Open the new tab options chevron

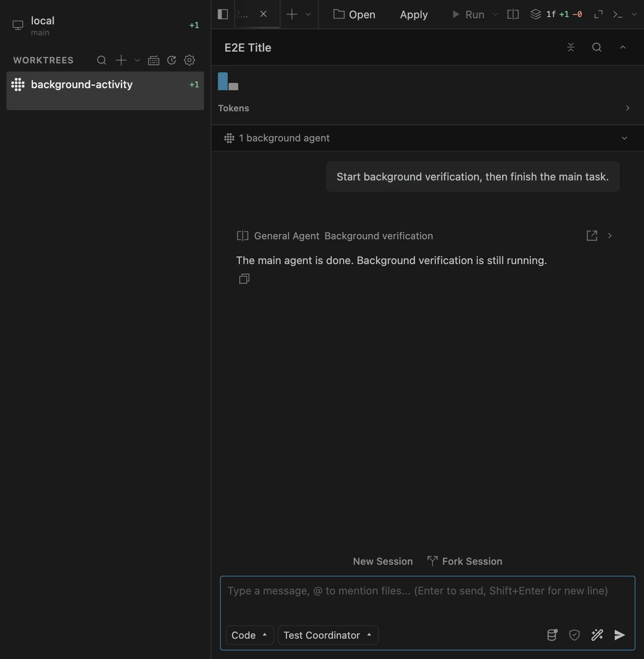pyautogui.click(x=308, y=14)
